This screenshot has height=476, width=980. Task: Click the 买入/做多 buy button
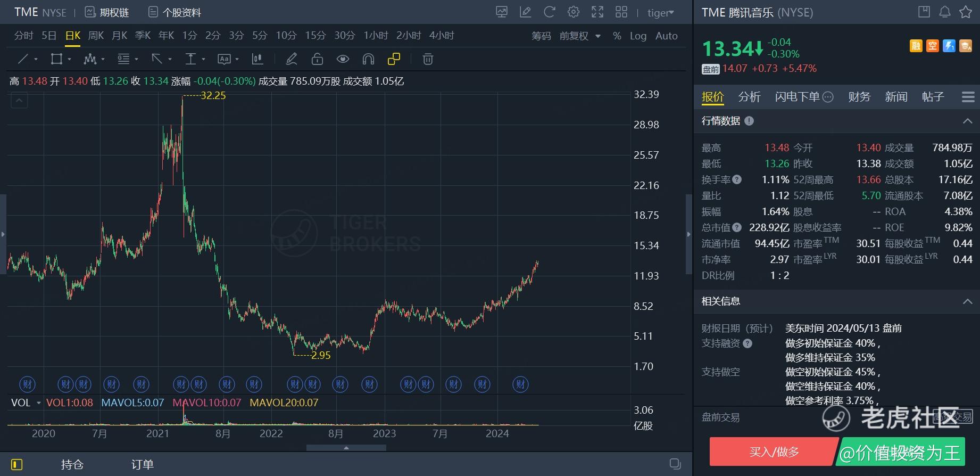(774, 452)
